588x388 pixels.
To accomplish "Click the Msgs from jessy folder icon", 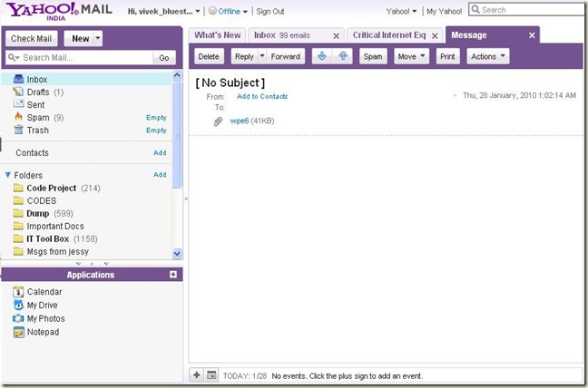I will (18, 251).
